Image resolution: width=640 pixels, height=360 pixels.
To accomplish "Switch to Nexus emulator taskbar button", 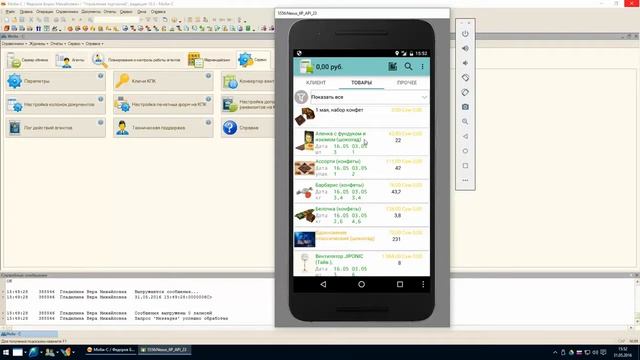I will 165,350.
